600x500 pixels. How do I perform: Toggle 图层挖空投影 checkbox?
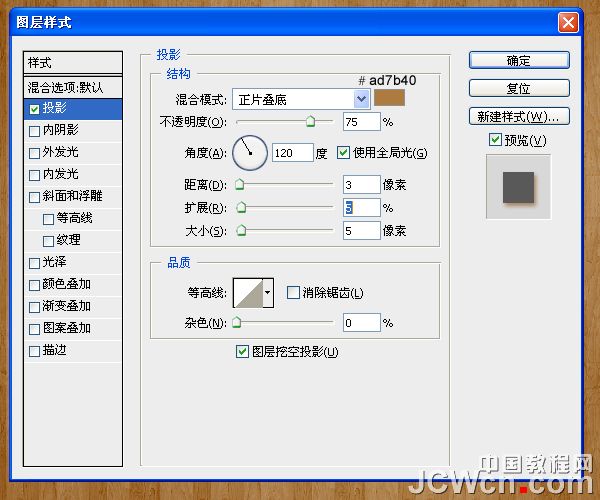tap(242, 351)
